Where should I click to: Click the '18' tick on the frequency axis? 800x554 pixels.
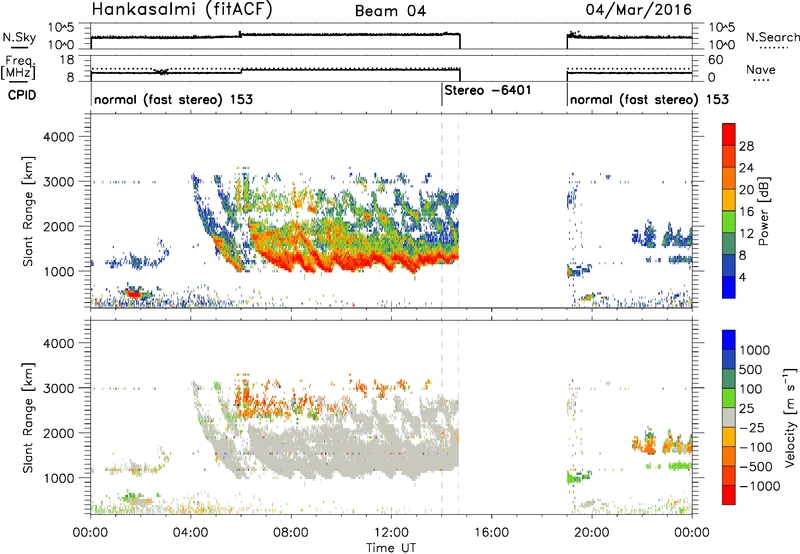[67, 60]
